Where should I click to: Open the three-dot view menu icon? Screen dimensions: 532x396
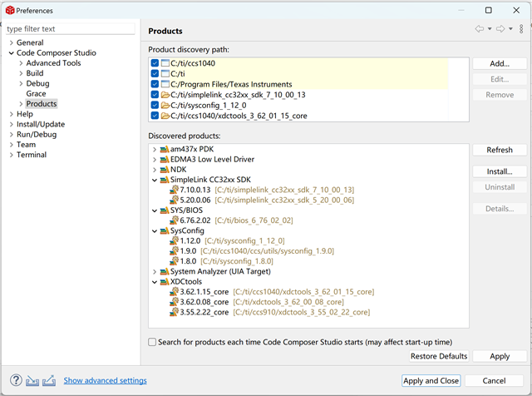(521, 29)
